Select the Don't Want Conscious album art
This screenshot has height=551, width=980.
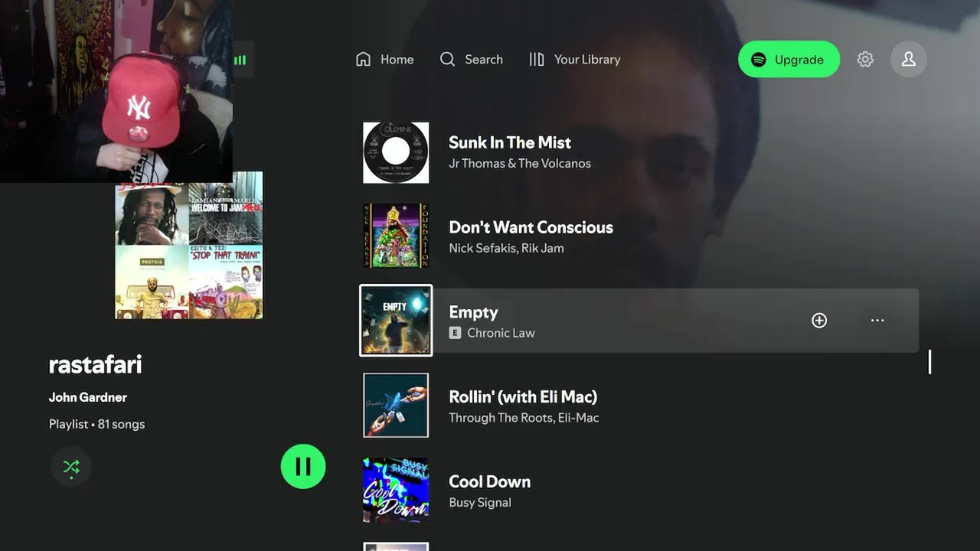click(396, 236)
